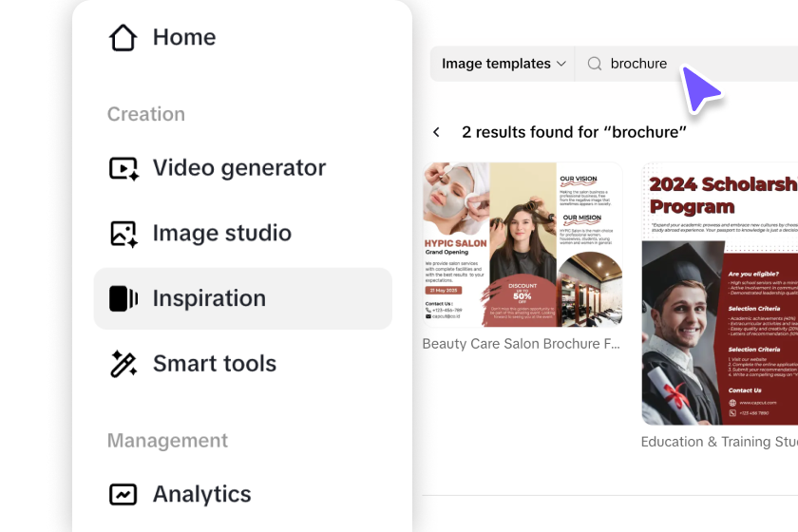Viewport: 798px width, 532px height.
Task: Click the Analytics chart icon
Action: (x=123, y=494)
